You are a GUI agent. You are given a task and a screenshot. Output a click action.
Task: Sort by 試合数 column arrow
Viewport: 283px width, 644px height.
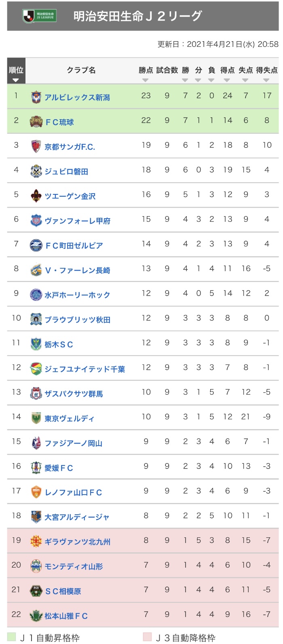167,80
